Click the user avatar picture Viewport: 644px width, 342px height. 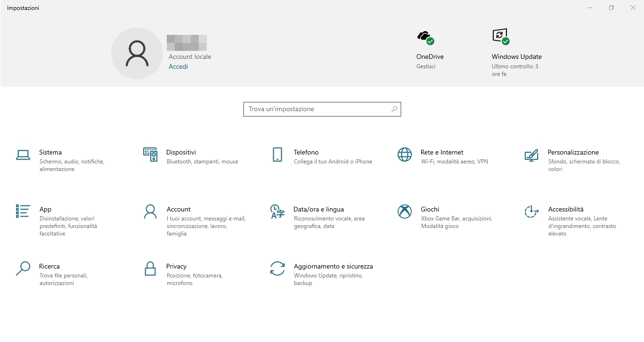[137, 53]
